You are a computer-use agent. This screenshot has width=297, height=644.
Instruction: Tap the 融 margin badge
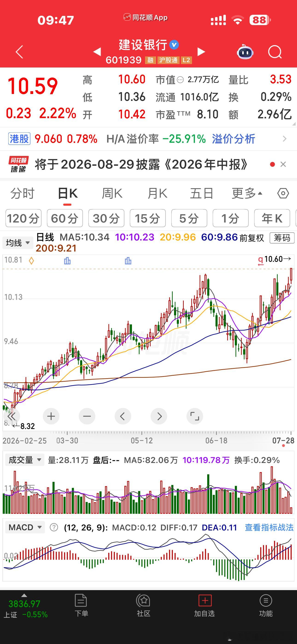pyautogui.click(x=150, y=60)
